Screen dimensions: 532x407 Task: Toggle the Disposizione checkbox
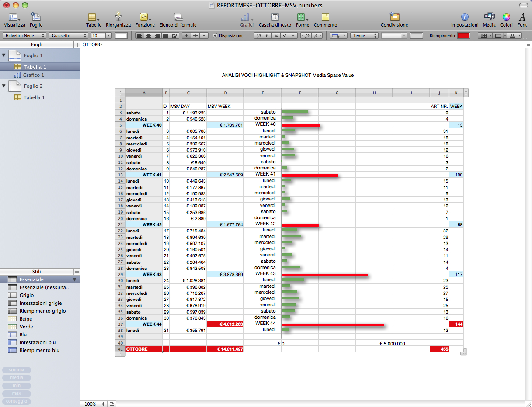point(215,36)
